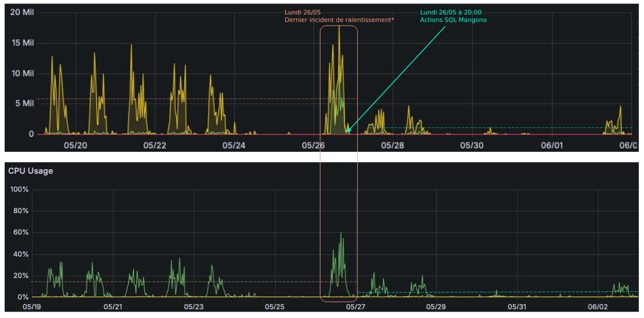The width and height of the screenshot is (644, 318).
Task: Click the 05/30 date on the top chart axis
Action: pyautogui.click(x=472, y=145)
